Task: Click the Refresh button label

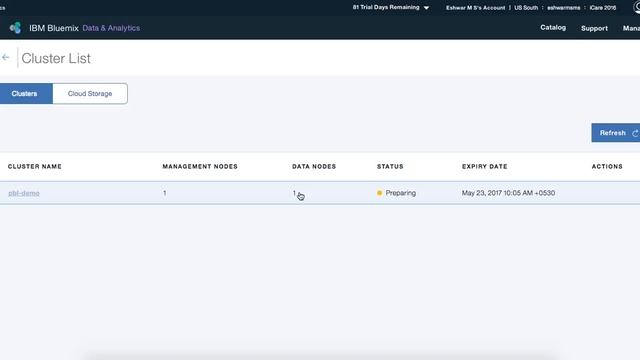Action: 612,133
